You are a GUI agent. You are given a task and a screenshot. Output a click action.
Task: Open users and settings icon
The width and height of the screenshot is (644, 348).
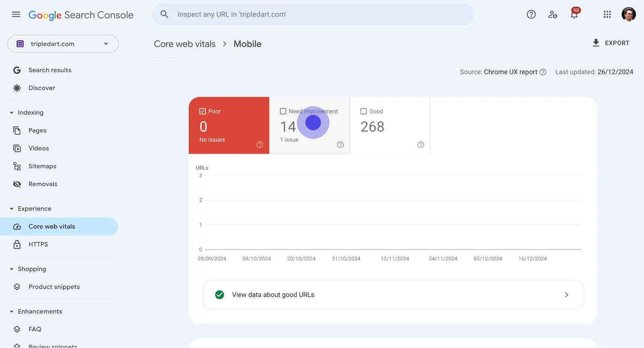[553, 14]
